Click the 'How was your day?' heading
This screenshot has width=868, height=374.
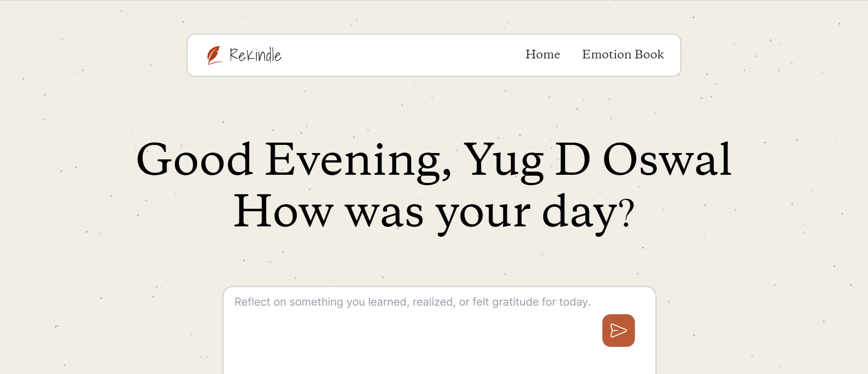click(x=434, y=212)
